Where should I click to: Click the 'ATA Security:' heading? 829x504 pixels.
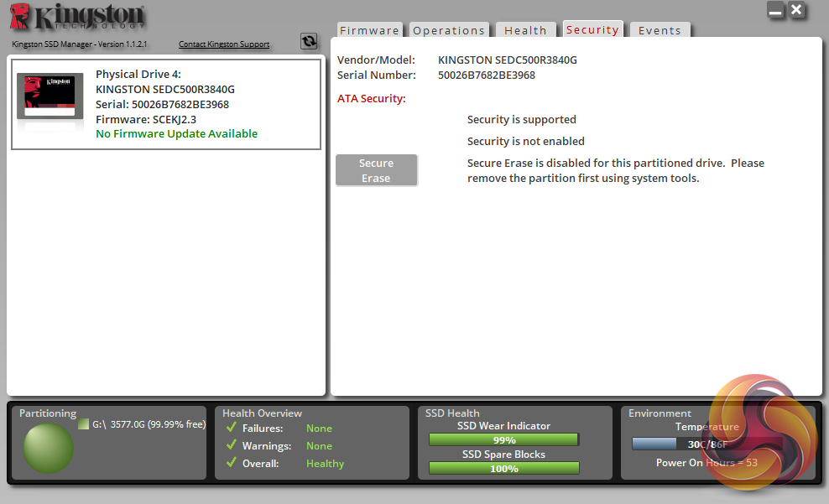point(372,99)
